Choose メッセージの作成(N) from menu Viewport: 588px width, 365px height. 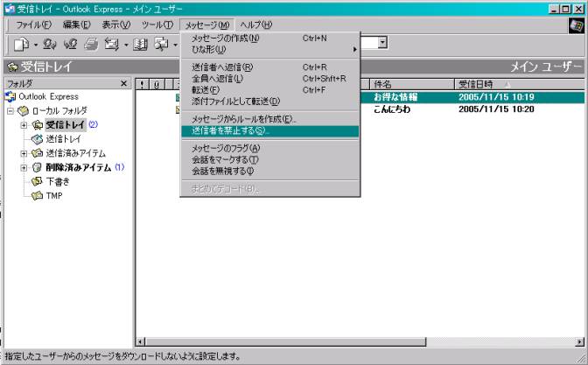point(270,39)
